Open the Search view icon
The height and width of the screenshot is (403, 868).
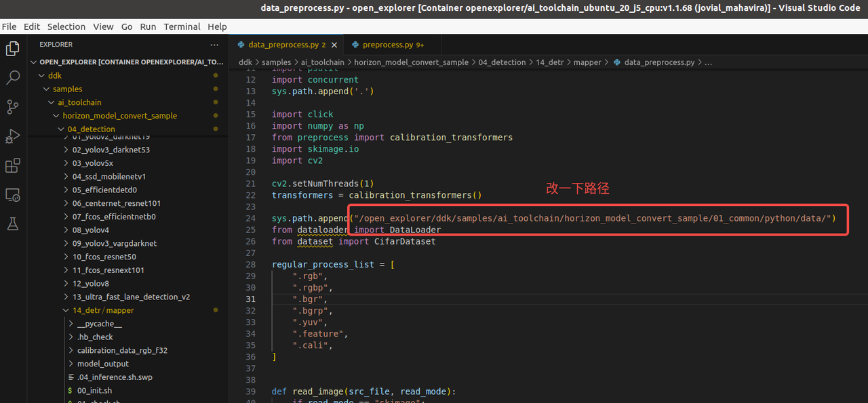coord(12,78)
